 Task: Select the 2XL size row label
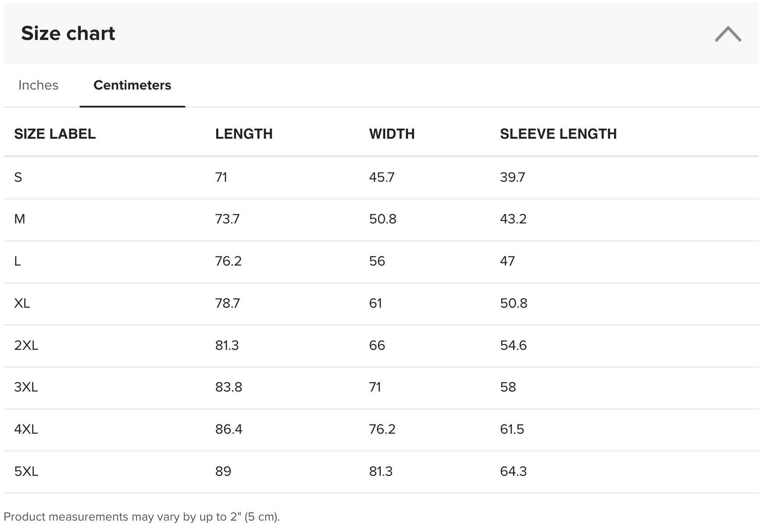26,345
